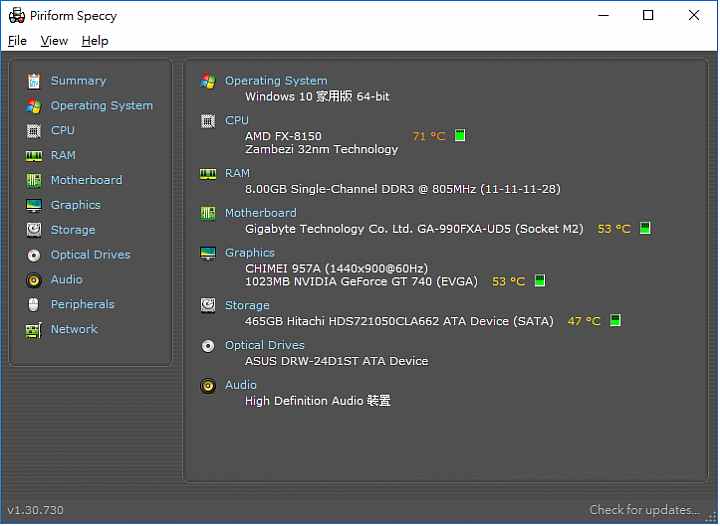The width and height of the screenshot is (720, 526).
Task: Open Graphics section from the sidebar label
Action: tap(76, 205)
